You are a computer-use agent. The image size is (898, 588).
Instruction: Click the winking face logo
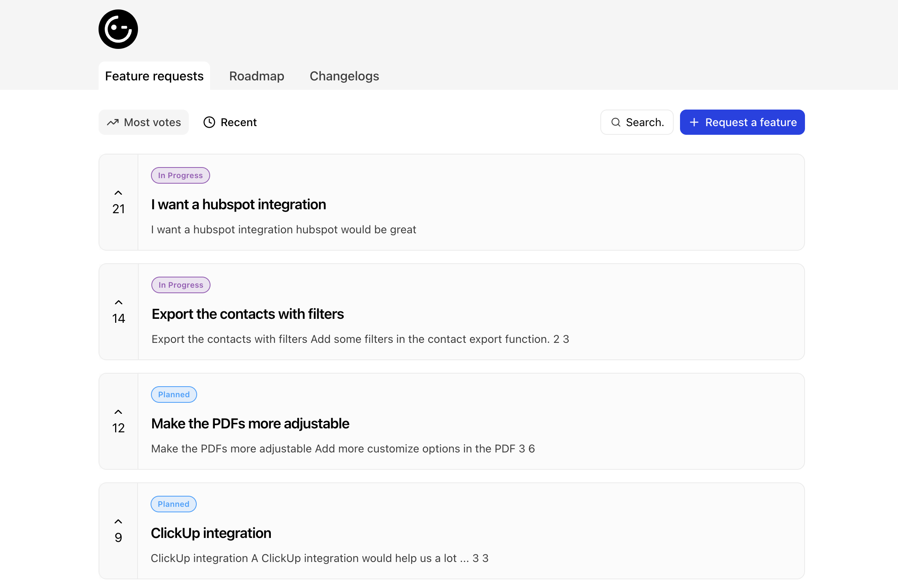[x=118, y=29]
